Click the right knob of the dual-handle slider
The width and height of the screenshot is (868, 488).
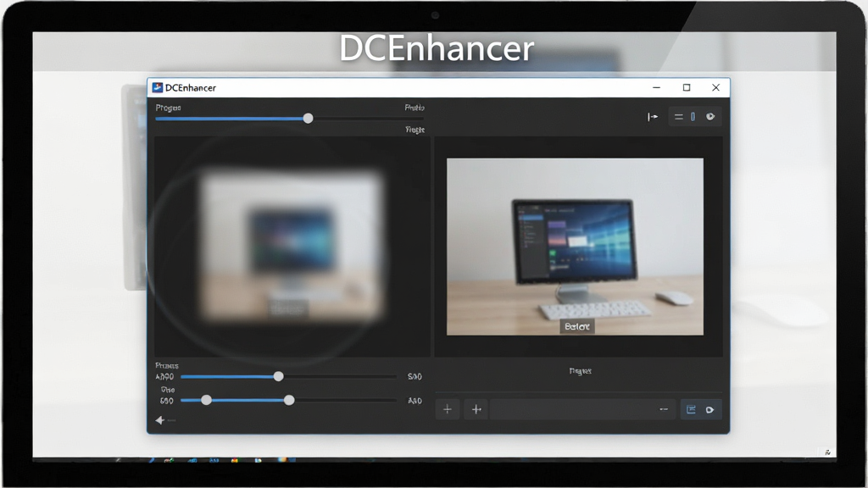(x=289, y=400)
